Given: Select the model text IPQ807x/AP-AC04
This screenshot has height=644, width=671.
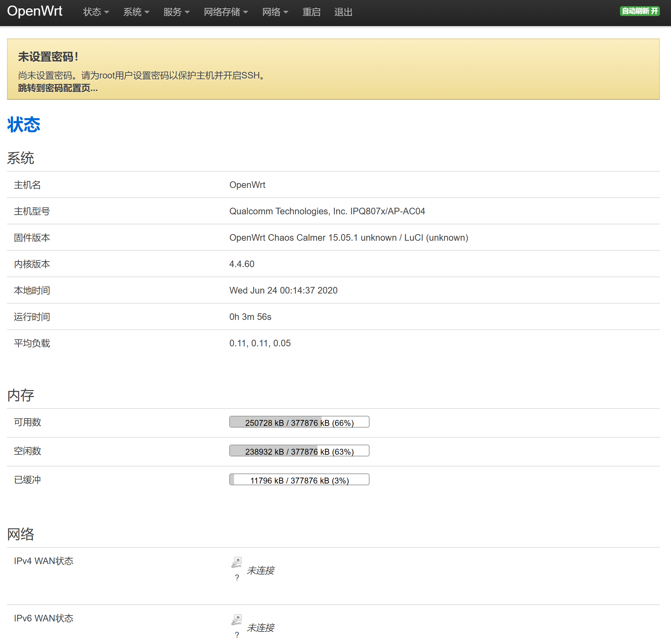Looking at the screenshot, I should click(388, 211).
